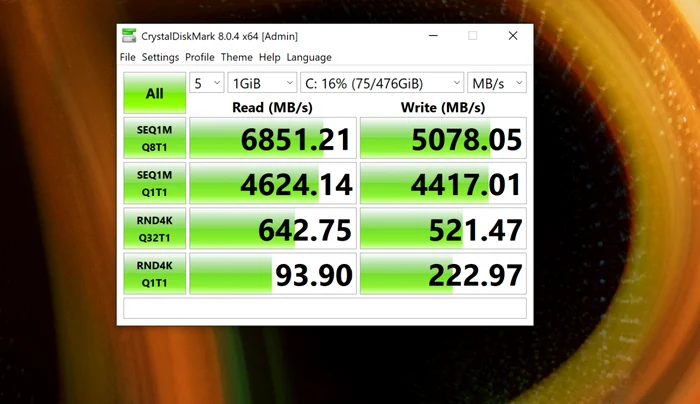Click the Write (MB/s) column header

tap(443, 108)
